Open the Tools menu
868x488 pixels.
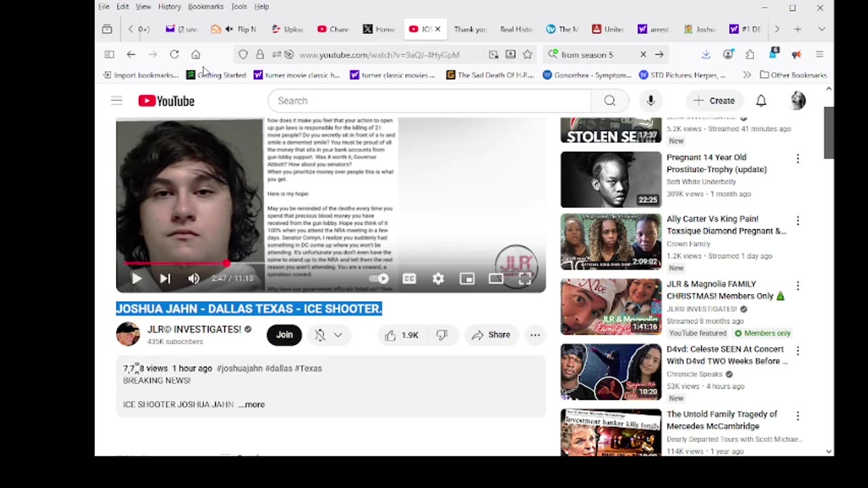(x=239, y=7)
